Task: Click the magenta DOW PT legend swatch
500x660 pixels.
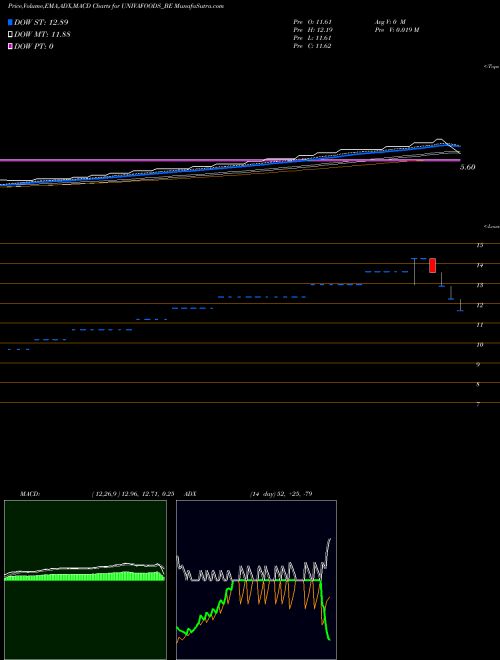Action: (x=10, y=46)
